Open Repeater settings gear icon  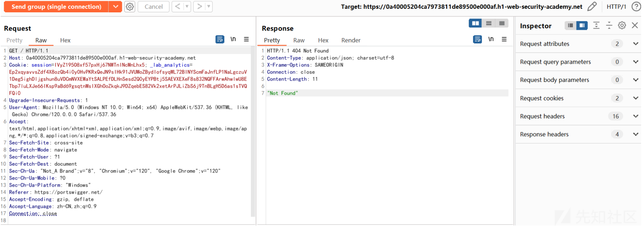pos(130,7)
